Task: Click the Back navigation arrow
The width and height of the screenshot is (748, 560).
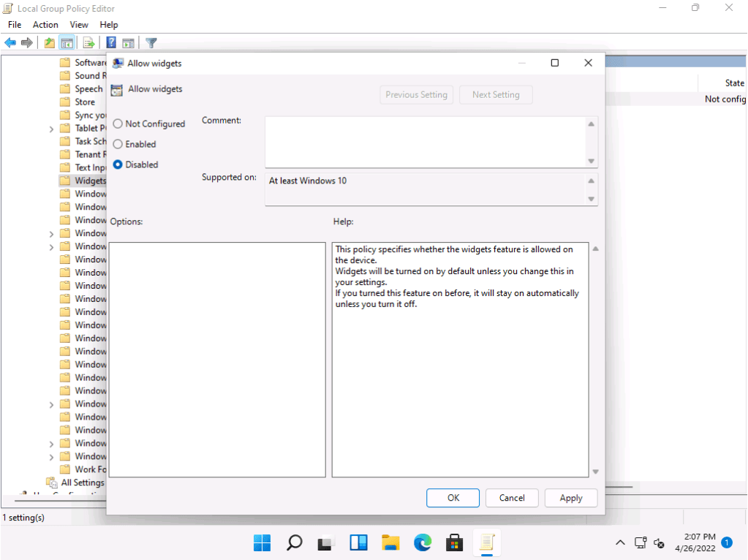Action: coord(10,42)
